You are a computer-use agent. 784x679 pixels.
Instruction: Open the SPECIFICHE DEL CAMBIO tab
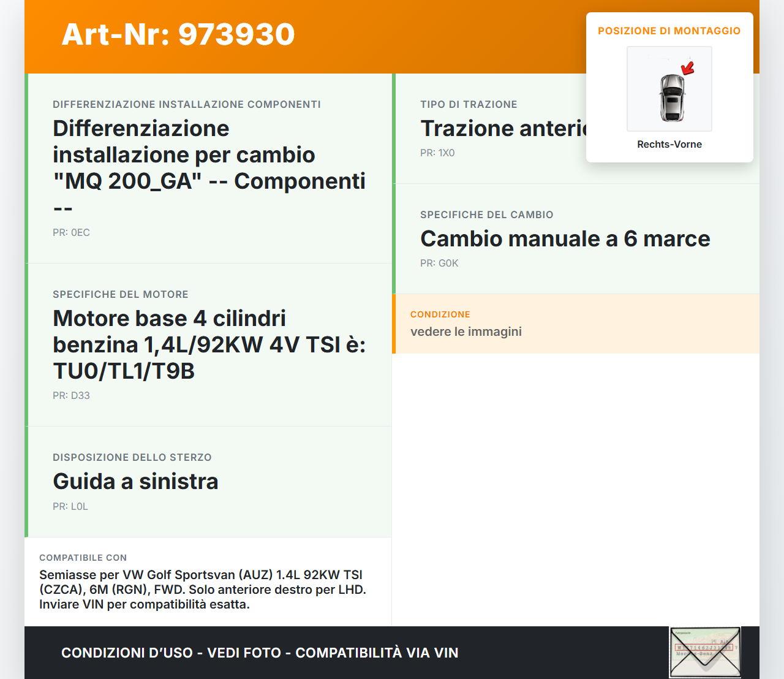point(486,214)
